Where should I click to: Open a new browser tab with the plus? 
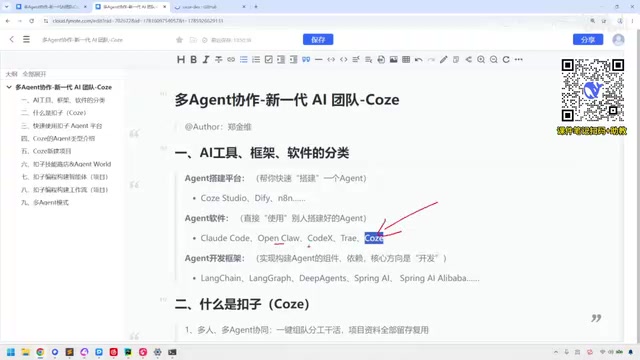coord(256,7)
